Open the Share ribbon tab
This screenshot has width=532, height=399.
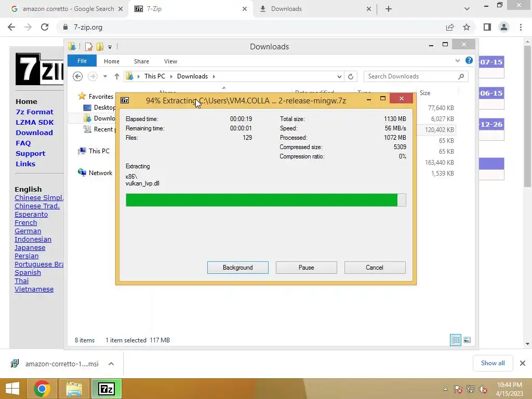click(141, 61)
